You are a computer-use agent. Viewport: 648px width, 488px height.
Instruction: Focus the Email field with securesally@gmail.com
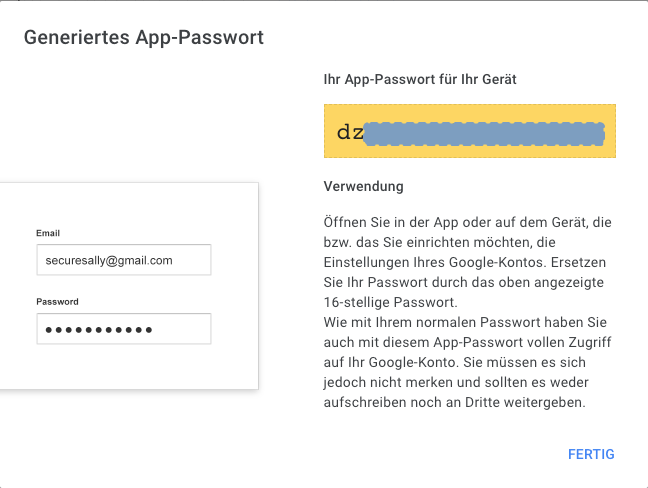tap(123, 260)
